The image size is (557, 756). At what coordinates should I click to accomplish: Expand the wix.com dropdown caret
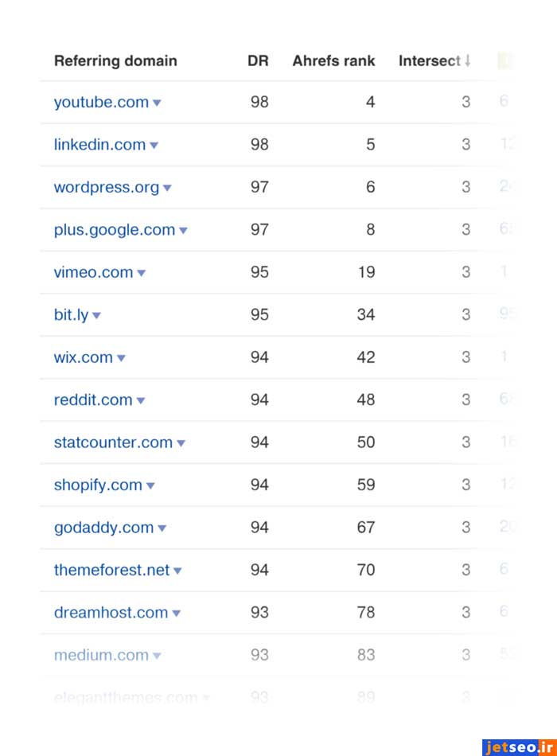tap(121, 358)
